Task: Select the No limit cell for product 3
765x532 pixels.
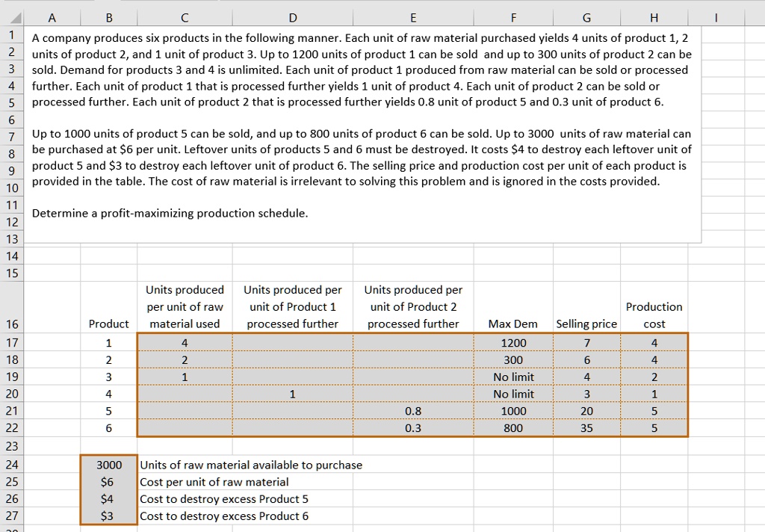Action: pyautogui.click(x=512, y=377)
